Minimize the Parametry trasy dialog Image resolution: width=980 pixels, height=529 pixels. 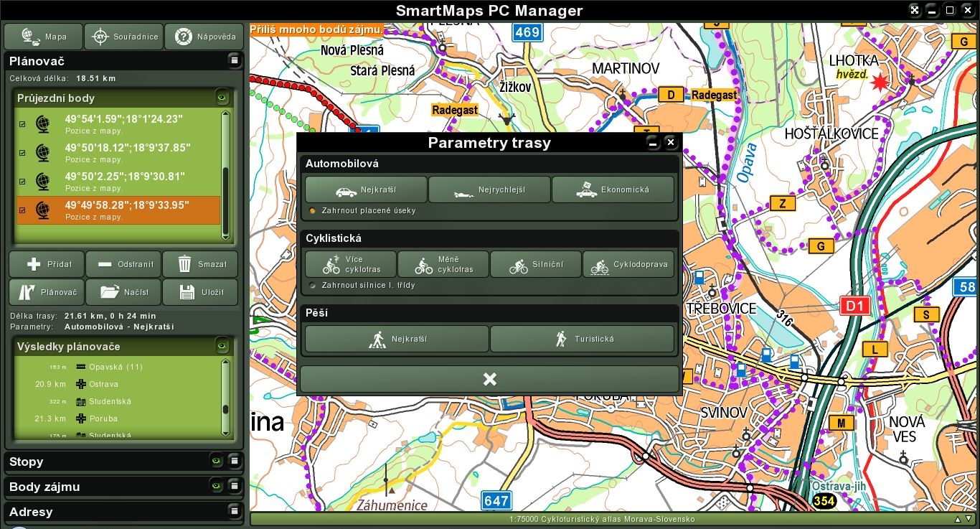coord(653,142)
